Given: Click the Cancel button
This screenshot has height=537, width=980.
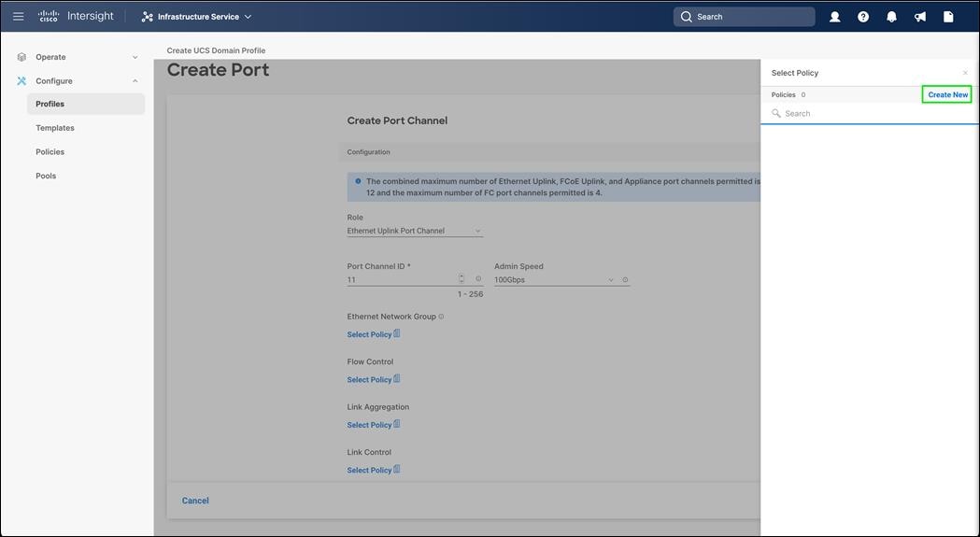Looking at the screenshot, I should [x=195, y=501].
